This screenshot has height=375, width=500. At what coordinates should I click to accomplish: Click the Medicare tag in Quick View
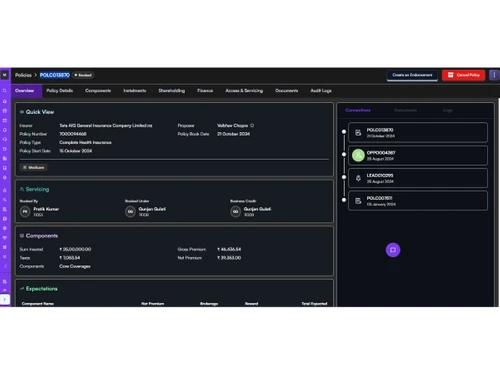pyautogui.click(x=34, y=167)
